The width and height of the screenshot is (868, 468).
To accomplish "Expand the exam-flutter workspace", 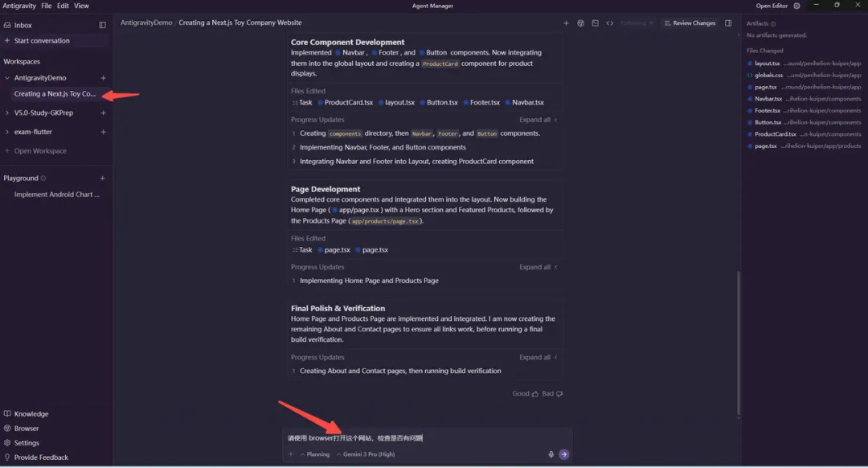I will point(6,133).
